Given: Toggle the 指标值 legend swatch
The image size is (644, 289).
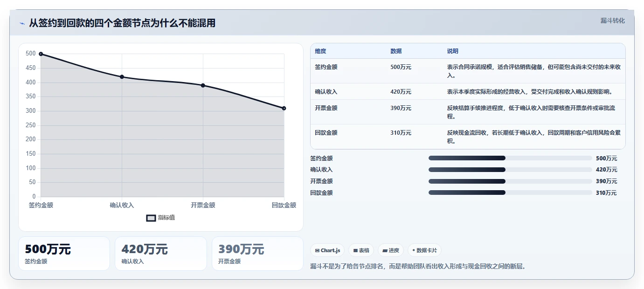Looking at the screenshot, I should click(x=151, y=218).
